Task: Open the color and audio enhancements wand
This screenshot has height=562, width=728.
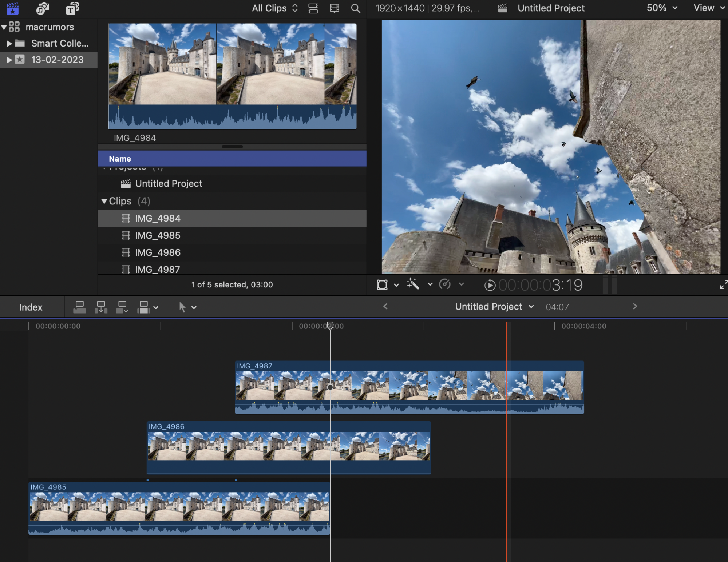Action: (x=413, y=284)
